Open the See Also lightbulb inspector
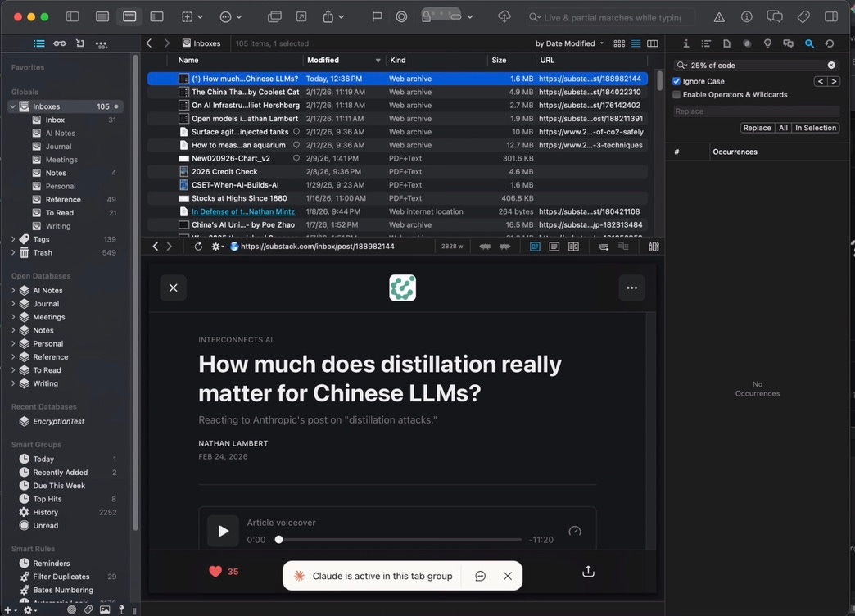This screenshot has height=616, width=855. [x=767, y=43]
